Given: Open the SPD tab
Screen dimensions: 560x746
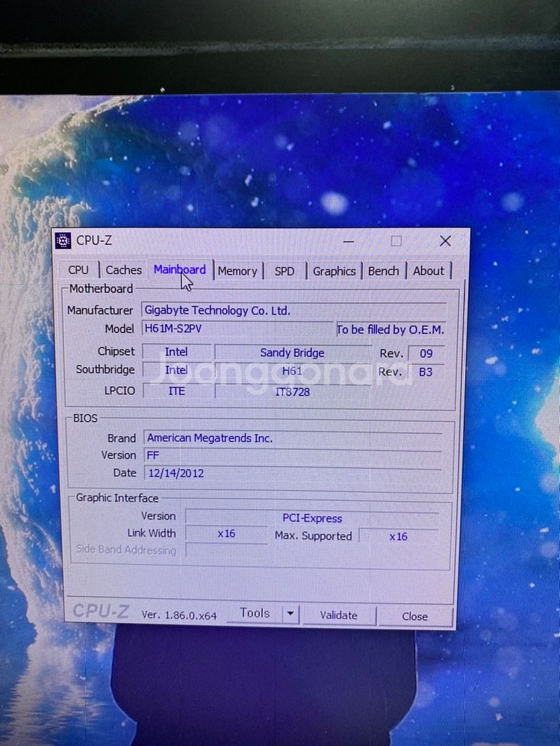Looking at the screenshot, I should (x=284, y=271).
